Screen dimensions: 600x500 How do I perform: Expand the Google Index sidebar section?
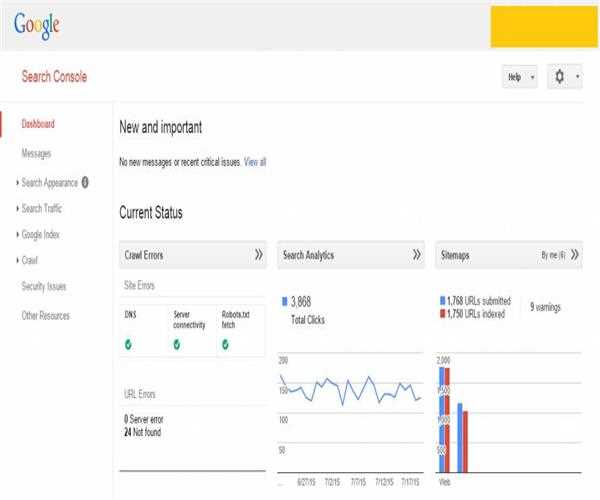(40, 234)
